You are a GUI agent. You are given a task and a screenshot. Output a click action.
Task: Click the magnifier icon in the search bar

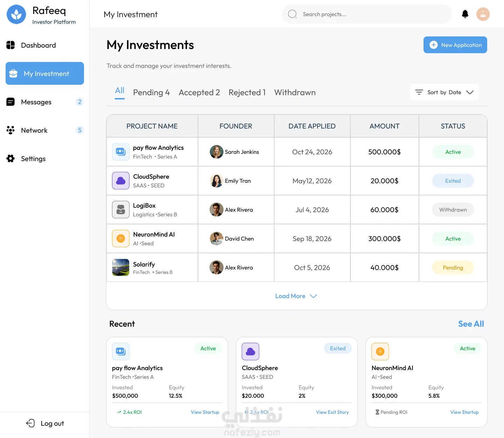(x=292, y=14)
